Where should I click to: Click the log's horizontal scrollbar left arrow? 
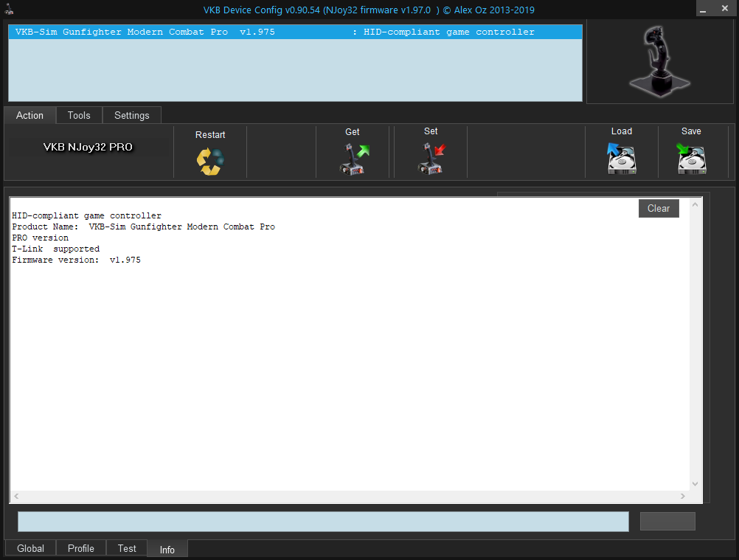(x=16, y=496)
